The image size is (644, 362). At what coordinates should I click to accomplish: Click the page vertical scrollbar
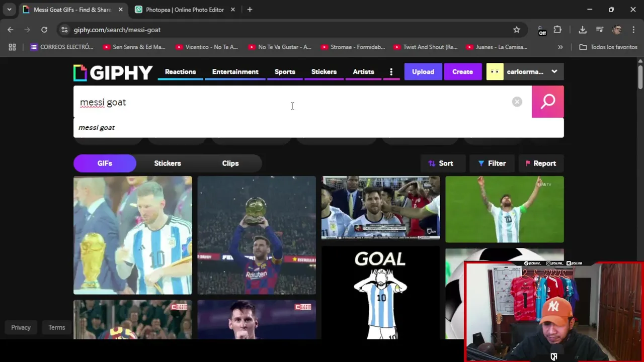pos(640,77)
